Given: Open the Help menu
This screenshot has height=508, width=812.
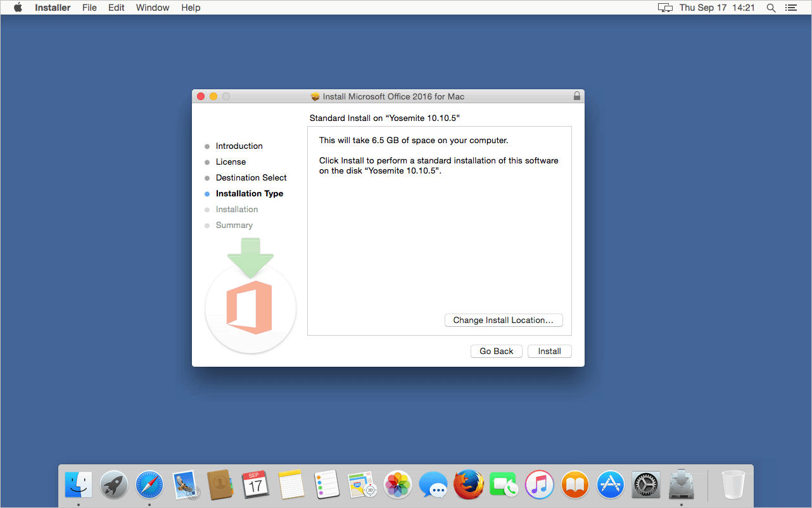Looking at the screenshot, I should 191,8.
